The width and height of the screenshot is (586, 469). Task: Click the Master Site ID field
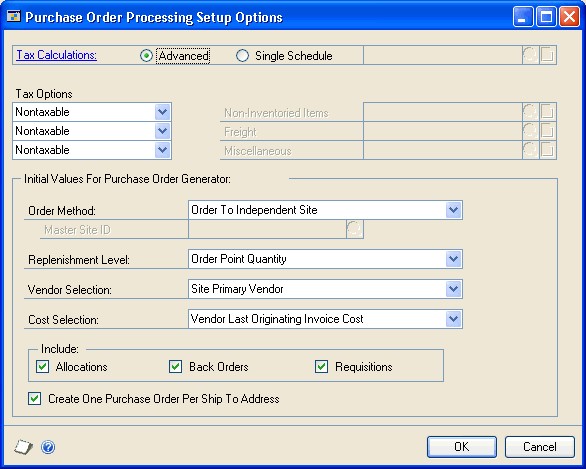tap(268, 229)
